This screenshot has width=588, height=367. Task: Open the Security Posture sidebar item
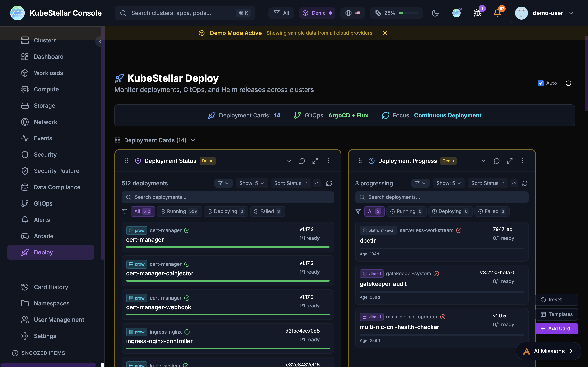[56, 171]
